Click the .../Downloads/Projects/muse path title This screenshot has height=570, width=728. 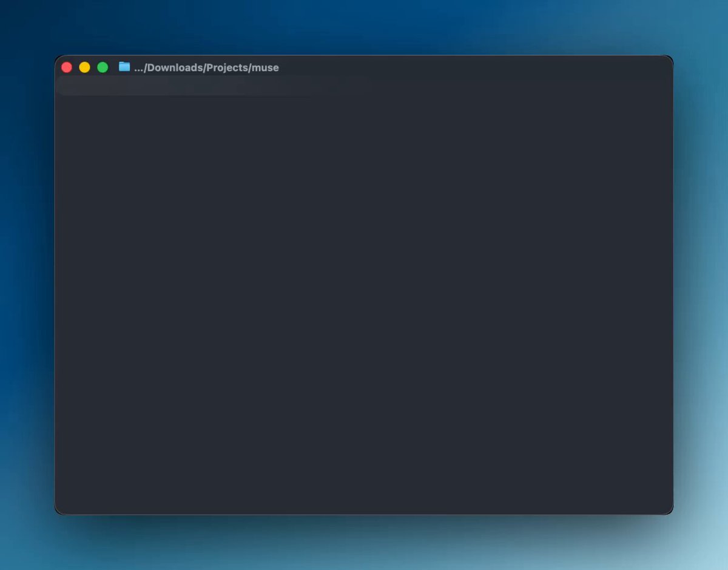pos(206,67)
